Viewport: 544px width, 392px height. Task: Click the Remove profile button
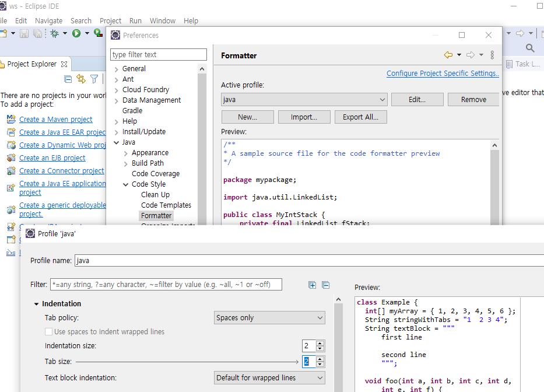(x=473, y=100)
